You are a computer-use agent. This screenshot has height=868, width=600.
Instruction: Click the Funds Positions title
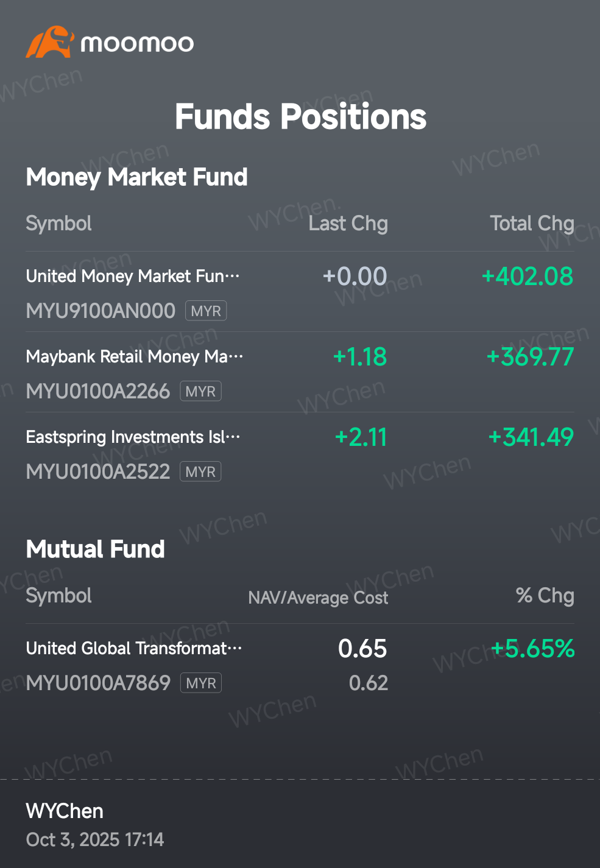point(300,116)
